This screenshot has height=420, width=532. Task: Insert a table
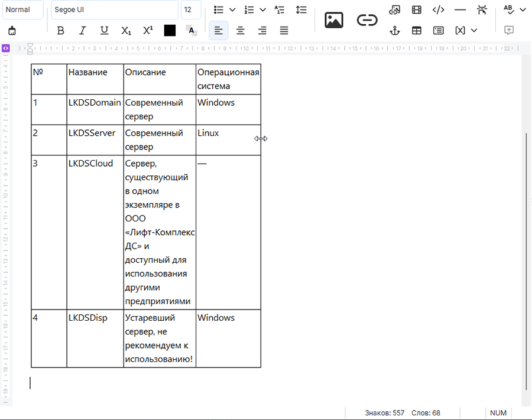417,31
